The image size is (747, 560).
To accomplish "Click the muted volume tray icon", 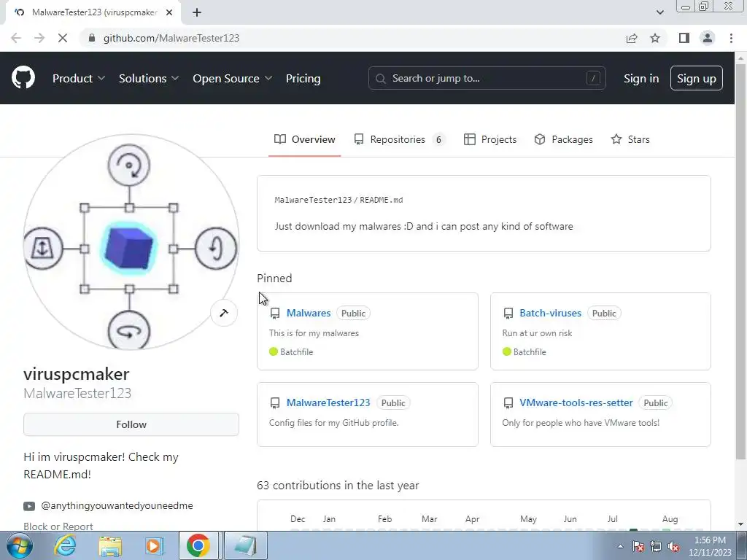I will click(673, 546).
